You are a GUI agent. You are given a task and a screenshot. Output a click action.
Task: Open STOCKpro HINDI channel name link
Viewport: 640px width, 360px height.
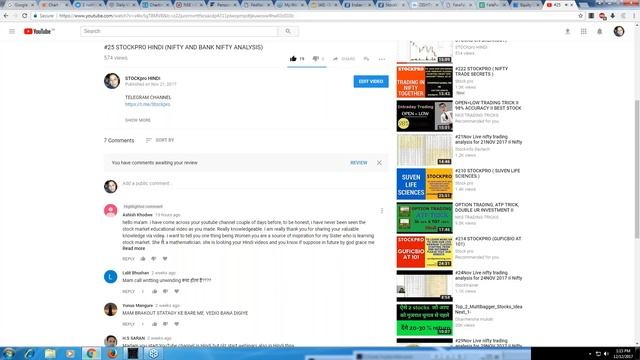[x=142, y=78]
